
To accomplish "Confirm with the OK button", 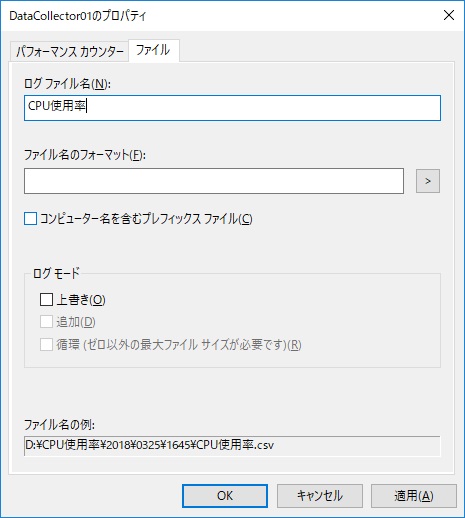I will [x=225, y=496].
